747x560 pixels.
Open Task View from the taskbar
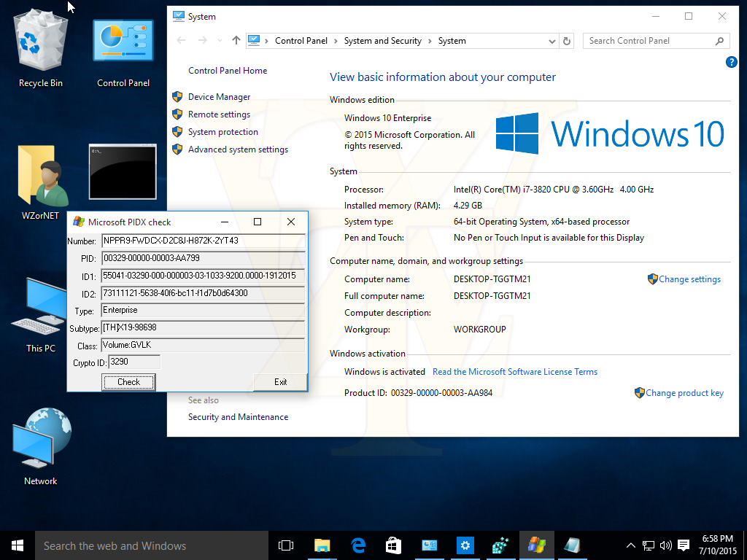[x=286, y=545]
